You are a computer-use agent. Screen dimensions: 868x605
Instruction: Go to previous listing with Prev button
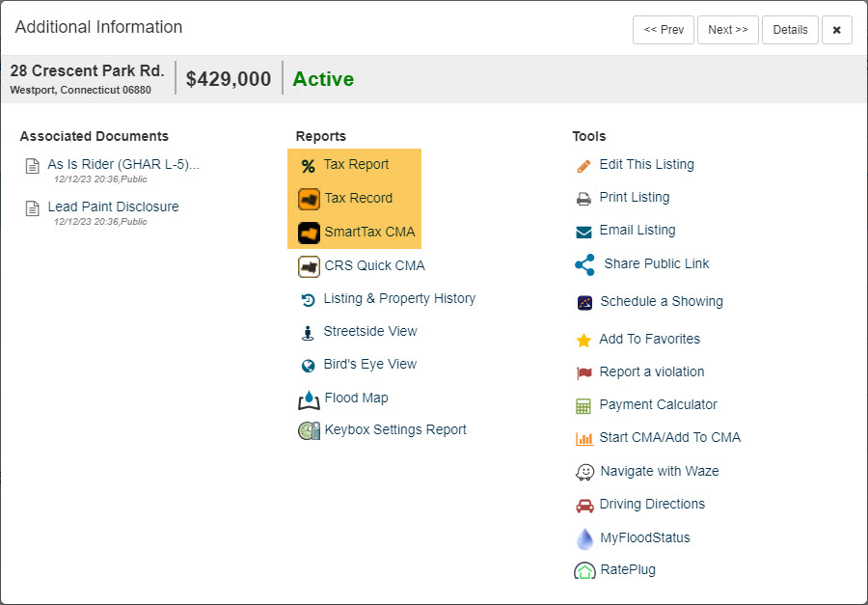(664, 30)
